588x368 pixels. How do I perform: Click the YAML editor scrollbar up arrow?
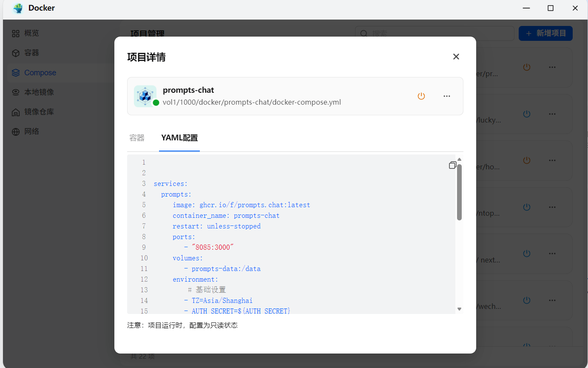click(x=459, y=160)
